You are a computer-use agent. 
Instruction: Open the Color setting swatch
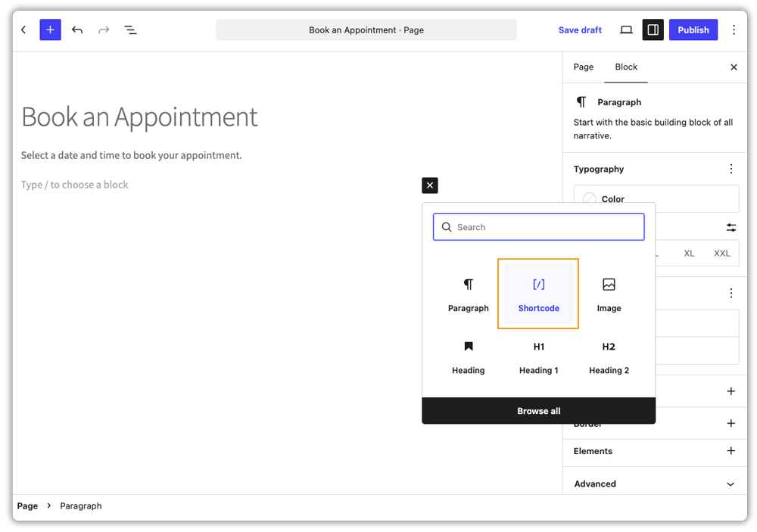[656, 199]
